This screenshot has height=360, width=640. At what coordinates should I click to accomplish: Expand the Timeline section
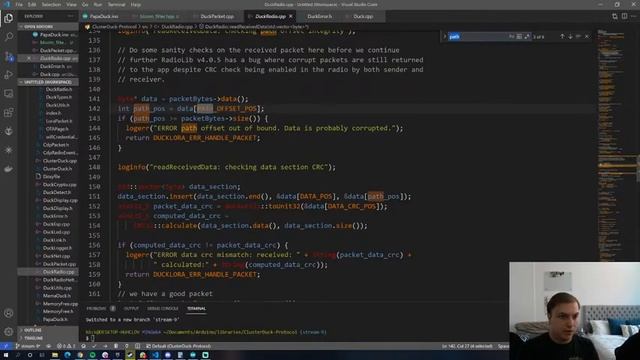click(x=48, y=338)
